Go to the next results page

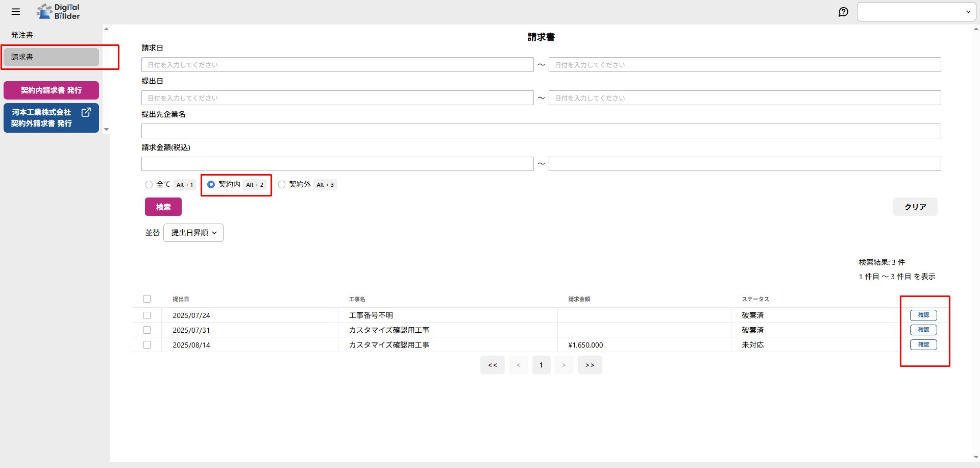tap(563, 365)
